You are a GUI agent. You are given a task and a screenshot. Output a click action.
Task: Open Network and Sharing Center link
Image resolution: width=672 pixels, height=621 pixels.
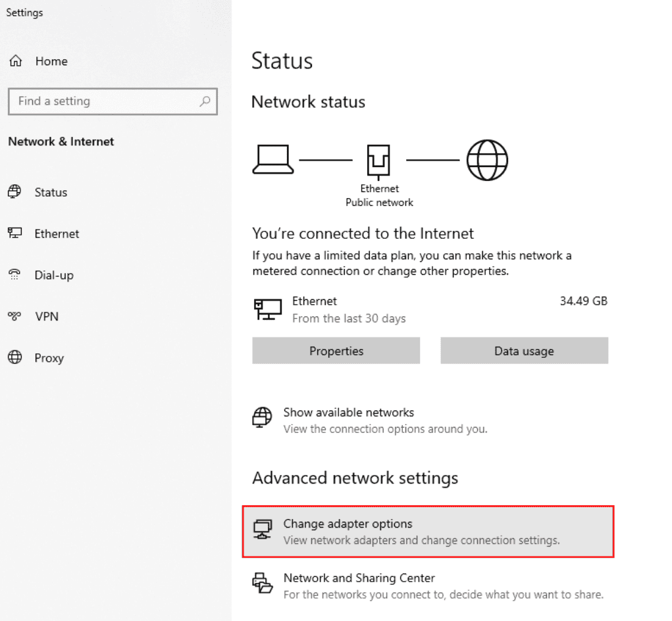point(359,578)
